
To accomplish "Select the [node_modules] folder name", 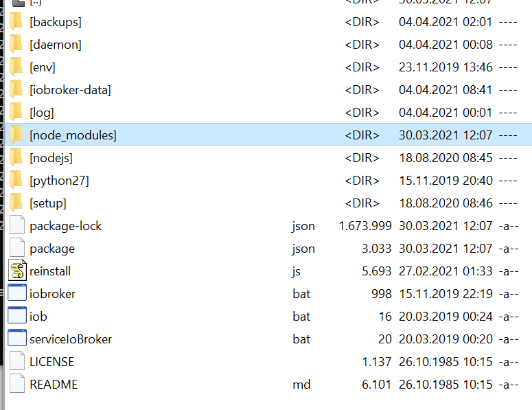I will click(73, 136).
